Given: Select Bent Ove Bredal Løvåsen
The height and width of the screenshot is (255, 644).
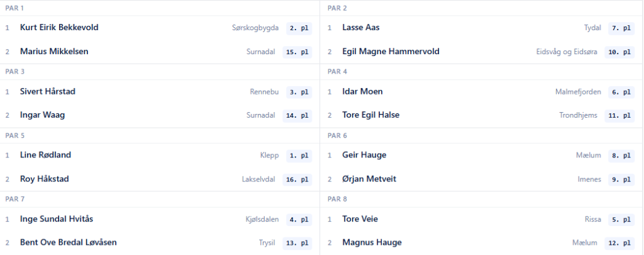Looking at the screenshot, I should point(68,242).
